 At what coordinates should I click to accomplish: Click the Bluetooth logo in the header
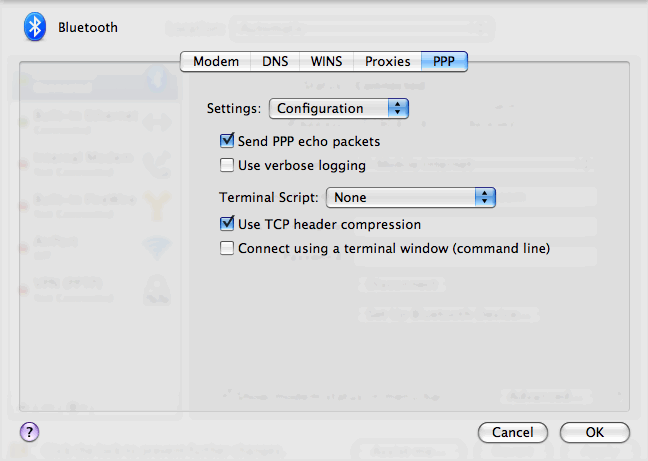point(36,27)
